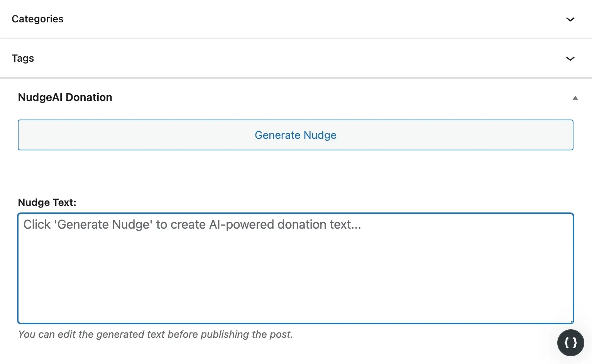The height and width of the screenshot is (364, 592).
Task: Click the upward collapse arrow on NudgeAI Donation
Action: click(x=575, y=98)
